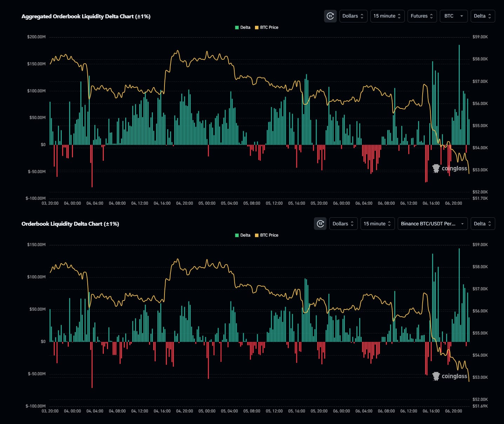This screenshot has width=504, height=424.
Task: Click the refresh timer icon in Orderbook Liquidity chart
Action: pyautogui.click(x=320, y=224)
